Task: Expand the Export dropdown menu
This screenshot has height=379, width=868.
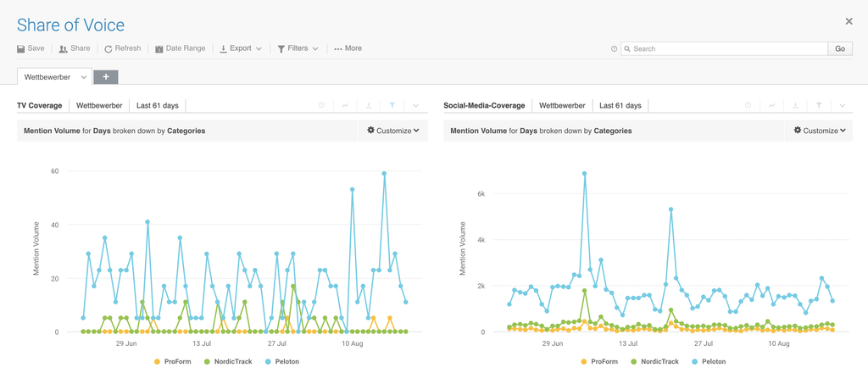Action: (241, 48)
